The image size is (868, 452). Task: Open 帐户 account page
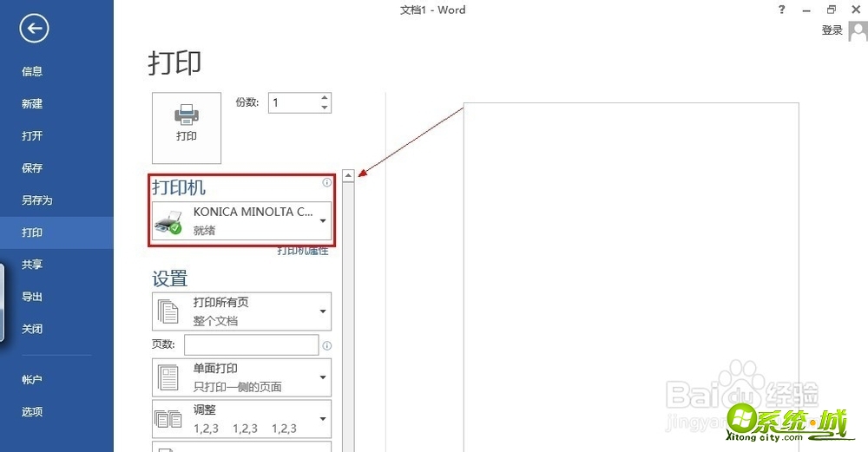tap(32, 379)
